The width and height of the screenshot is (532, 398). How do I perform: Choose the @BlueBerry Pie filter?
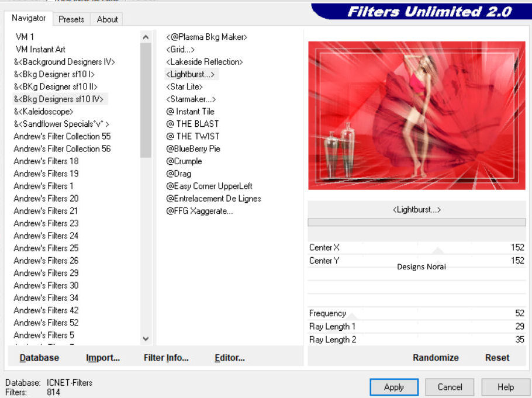193,148
